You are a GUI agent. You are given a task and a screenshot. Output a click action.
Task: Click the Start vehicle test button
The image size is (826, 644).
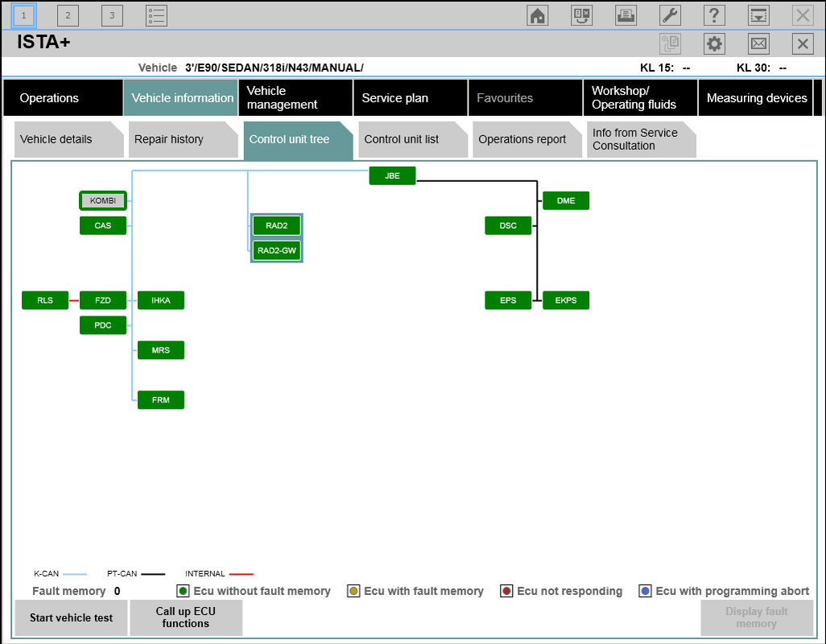(71, 617)
